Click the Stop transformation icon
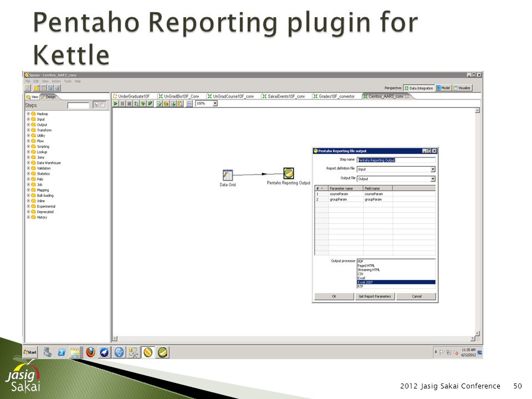Image resolution: width=532 pixels, height=399 pixels. coord(129,104)
